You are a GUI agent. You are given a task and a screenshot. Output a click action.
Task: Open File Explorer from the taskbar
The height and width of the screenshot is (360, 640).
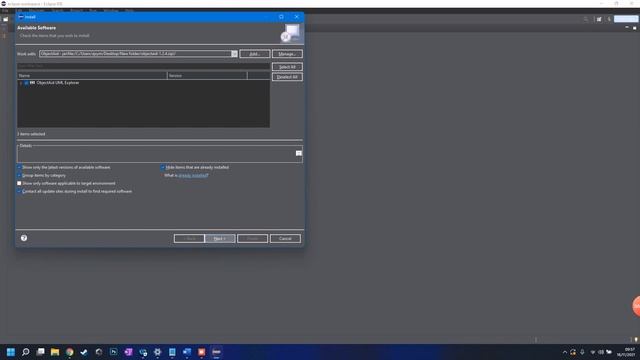pos(55,352)
